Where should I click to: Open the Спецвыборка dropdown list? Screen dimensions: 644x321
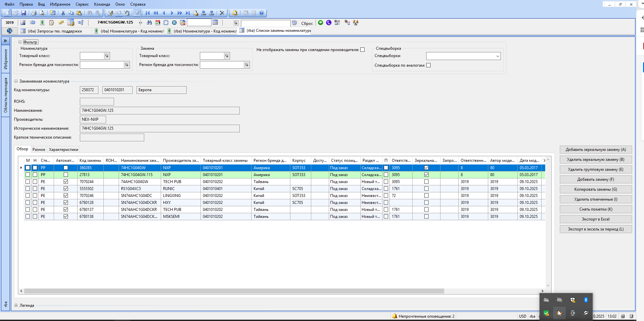pos(498,56)
